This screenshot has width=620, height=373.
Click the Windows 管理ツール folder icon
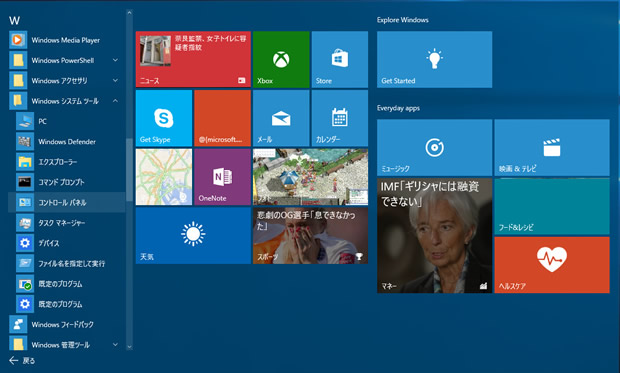click(x=18, y=344)
